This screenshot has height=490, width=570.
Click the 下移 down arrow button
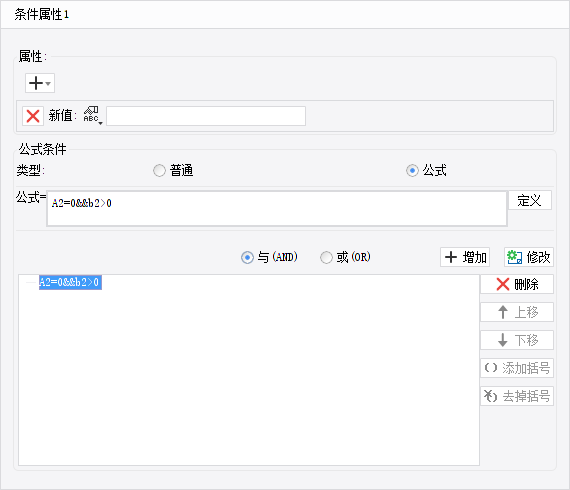click(x=517, y=340)
